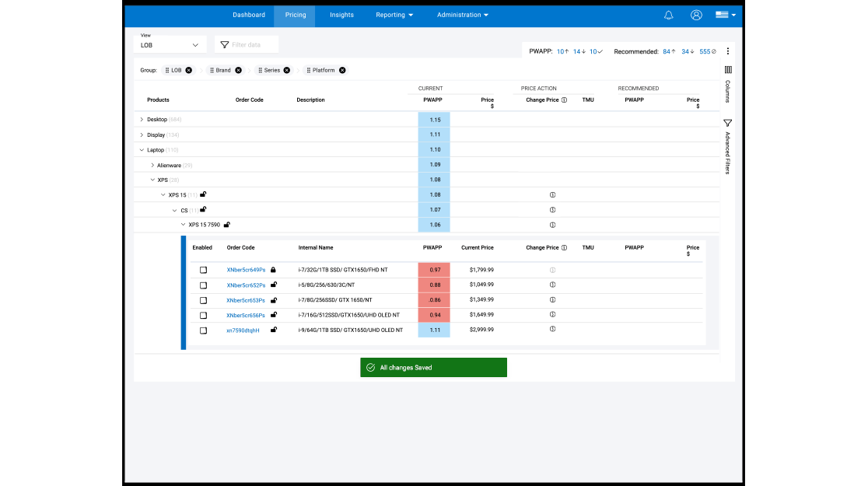Open the Reporting menu
Image resolution: width=868 pixels, height=486 pixels.
click(394, 15)
